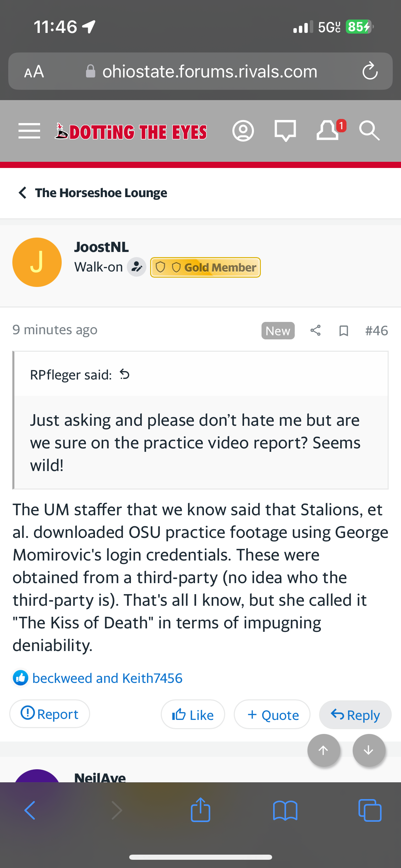Open the notifications bell with alert badge
401x868 pixels.
[x=328, y=130]
